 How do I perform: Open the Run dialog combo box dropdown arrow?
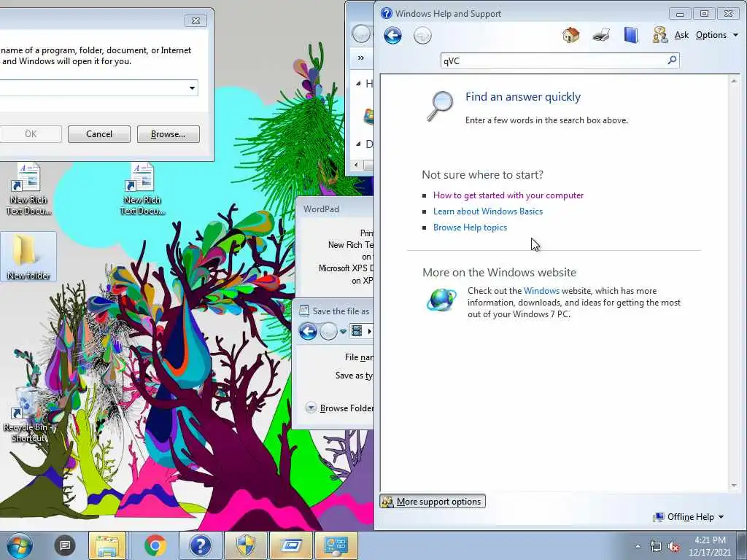(192, 87)
